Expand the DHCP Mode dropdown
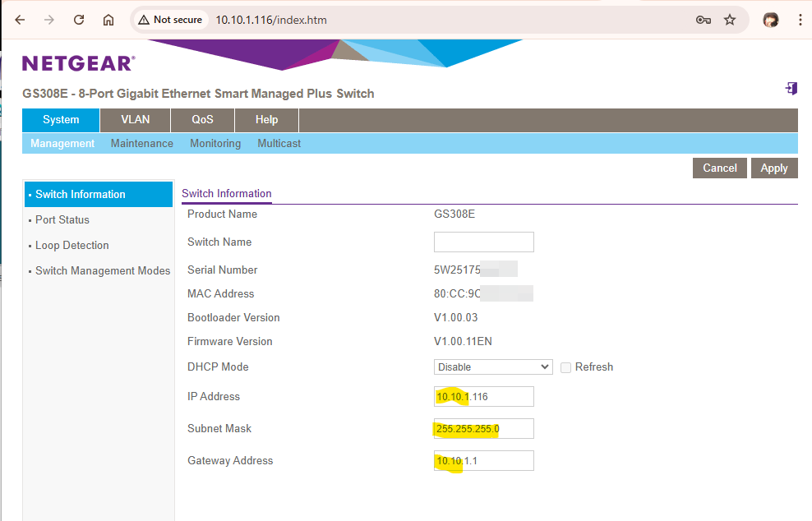This screenshot has width=812, height=521. tap(493, 367)
